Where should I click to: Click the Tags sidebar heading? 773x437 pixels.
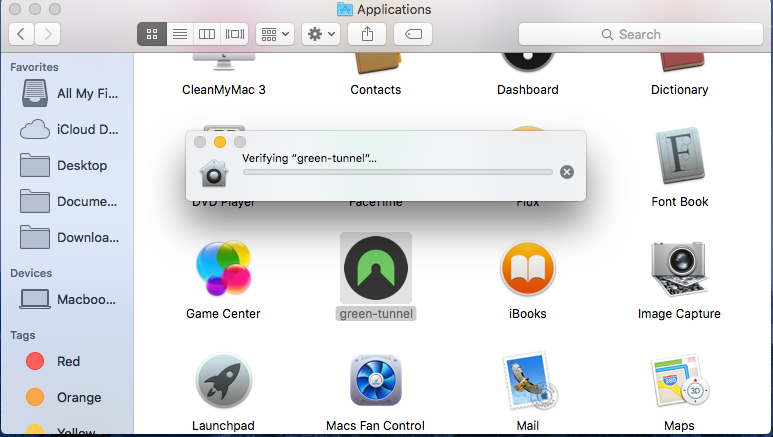[x=23, y=335]
